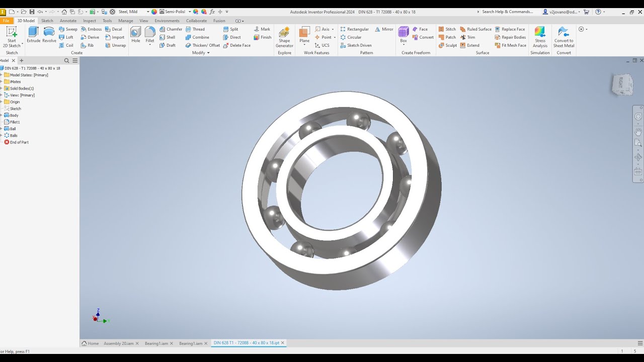Choose the Sweep command

tap(68, 29)
